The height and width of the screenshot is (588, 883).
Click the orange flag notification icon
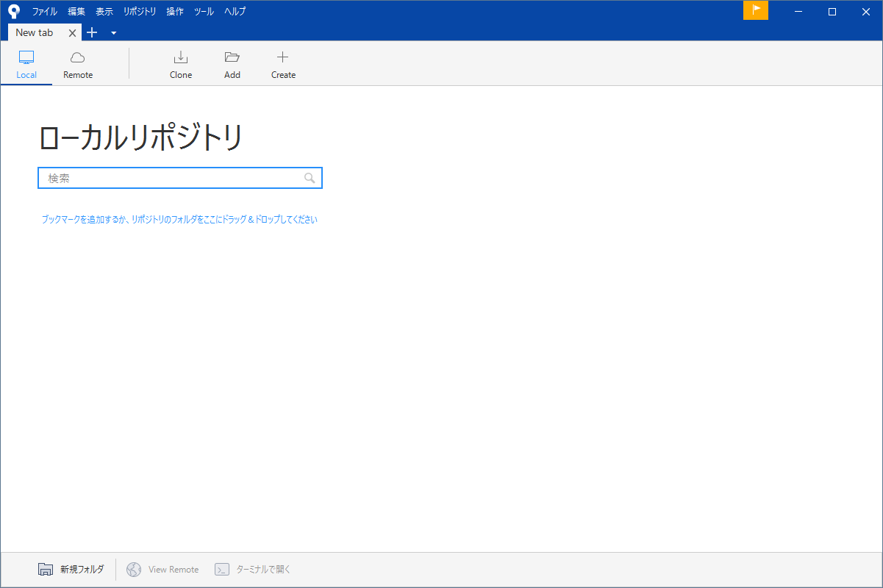pos(756,10)
